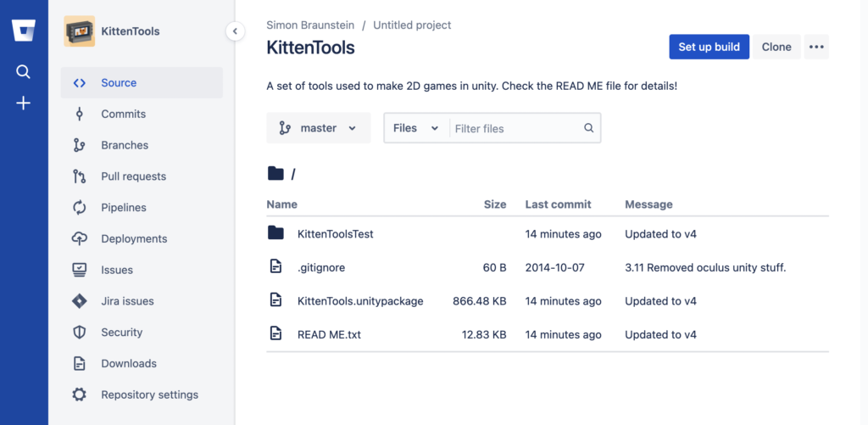868x425 pixels.
Task: Open the KittenToolsTest folder link
Action: click(336, 234)
